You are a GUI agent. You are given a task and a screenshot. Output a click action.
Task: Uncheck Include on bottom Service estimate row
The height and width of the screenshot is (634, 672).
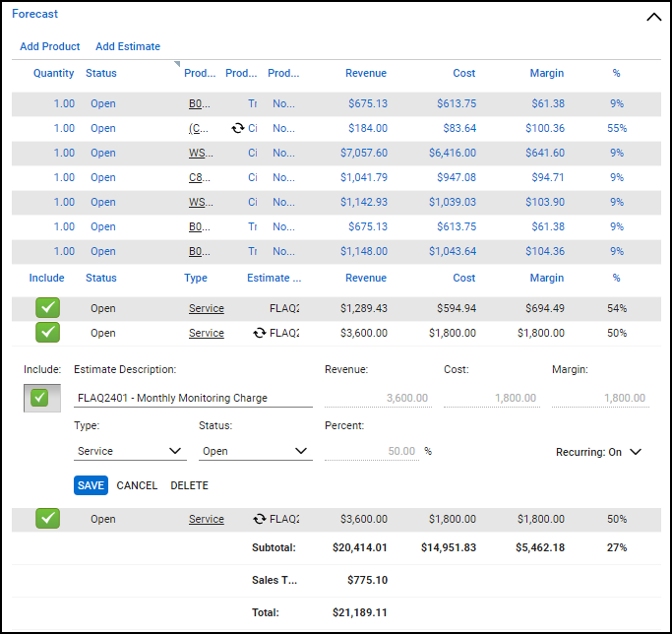pos(47,519)
